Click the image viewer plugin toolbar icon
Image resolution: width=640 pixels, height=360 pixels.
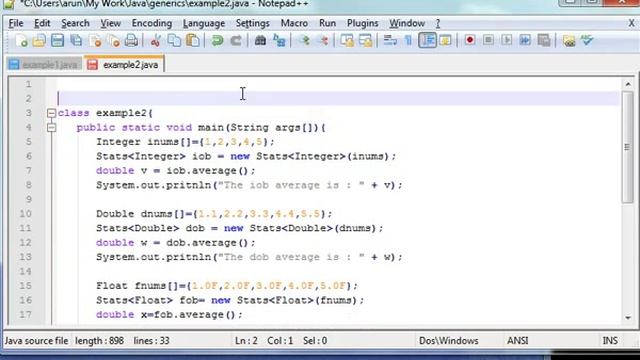pos(569,40)
